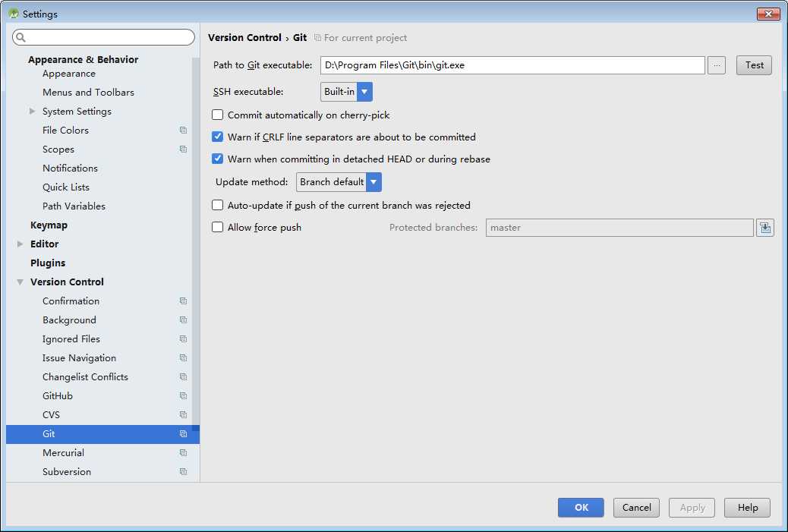This screenshot has width=788, height=532.
Task: Go to Notifications settings
Action: [x=71, y=168]
